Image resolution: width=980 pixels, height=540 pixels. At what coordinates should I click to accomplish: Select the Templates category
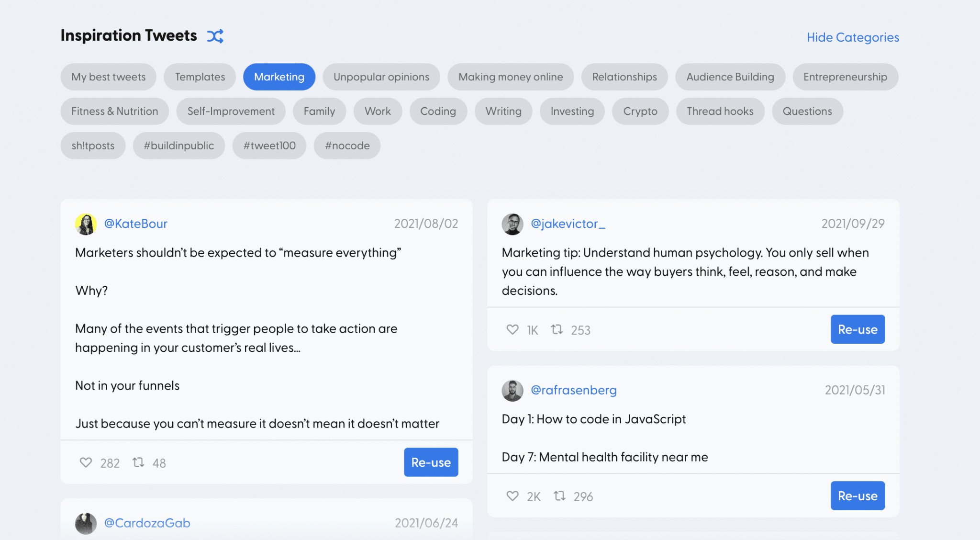[200, 77]
